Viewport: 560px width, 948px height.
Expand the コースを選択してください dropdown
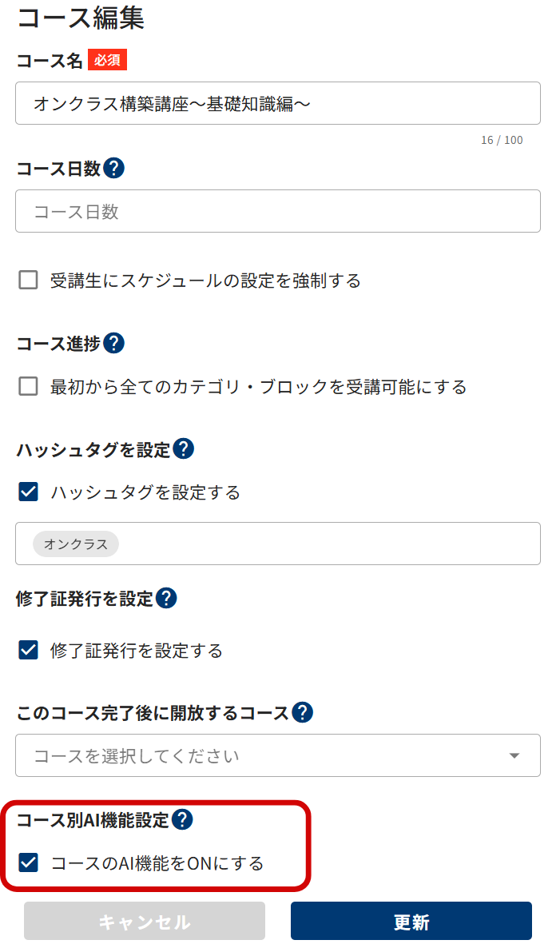coord(278,755)
